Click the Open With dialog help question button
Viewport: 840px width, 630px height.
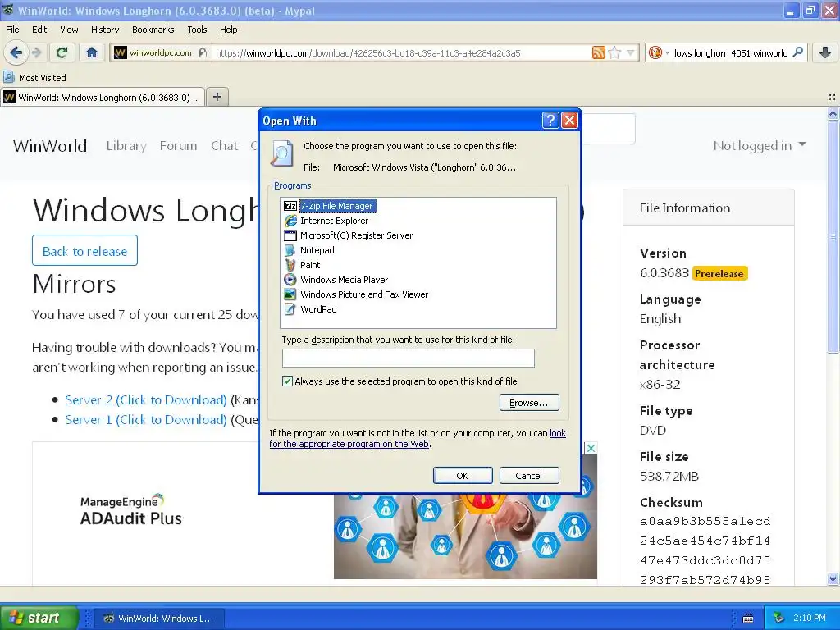click(x=550, y=121)
